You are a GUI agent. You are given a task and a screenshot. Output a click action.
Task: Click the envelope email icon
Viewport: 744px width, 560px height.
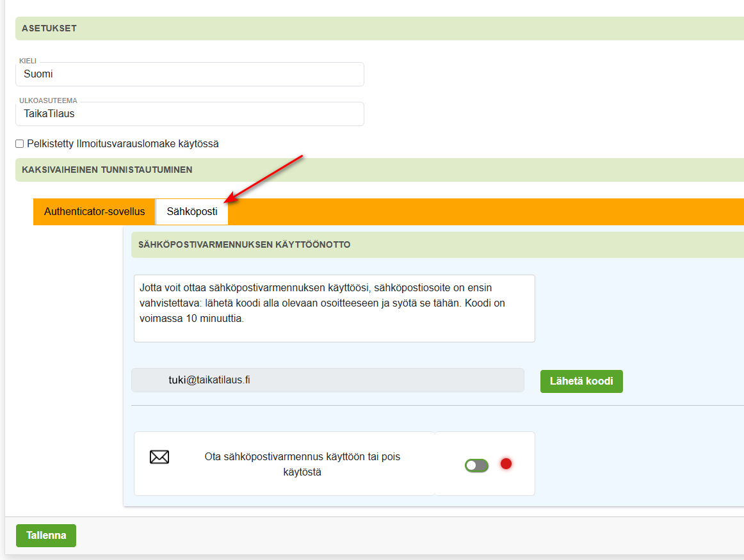coord(159,457)
